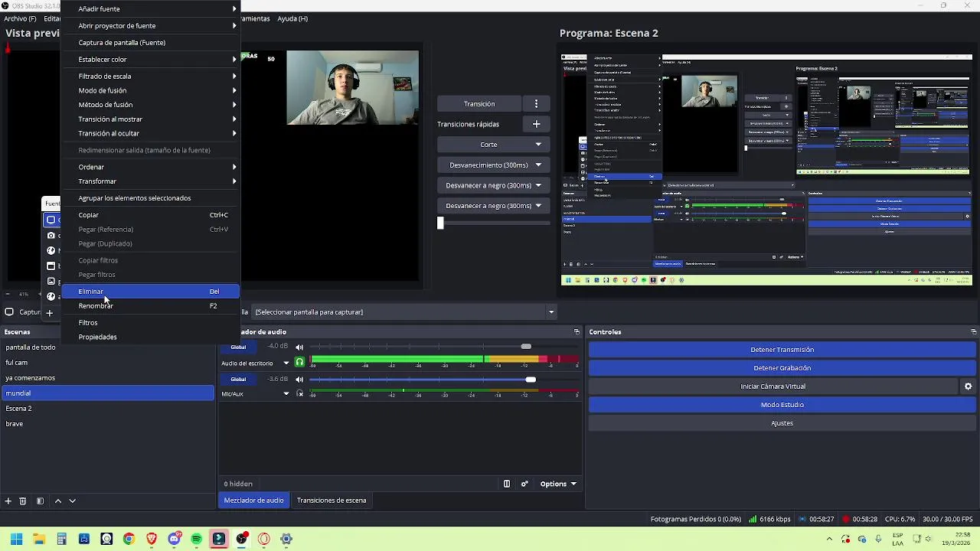
Task: Switch to Mezclador de audio tab
Action: tap(253, 500)
